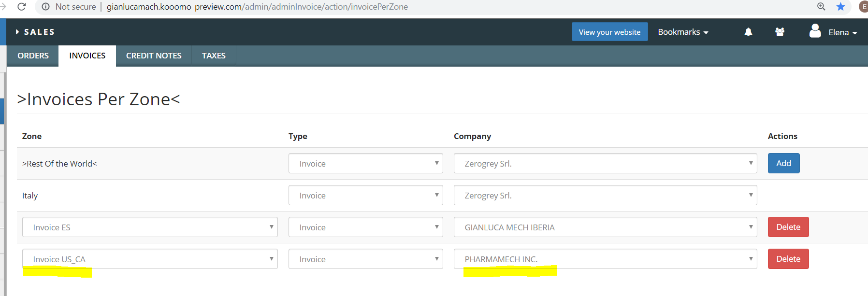Open the TAXES tab
Image resolution: width=868 pixels, height=296 pixels.
point(214,56)
